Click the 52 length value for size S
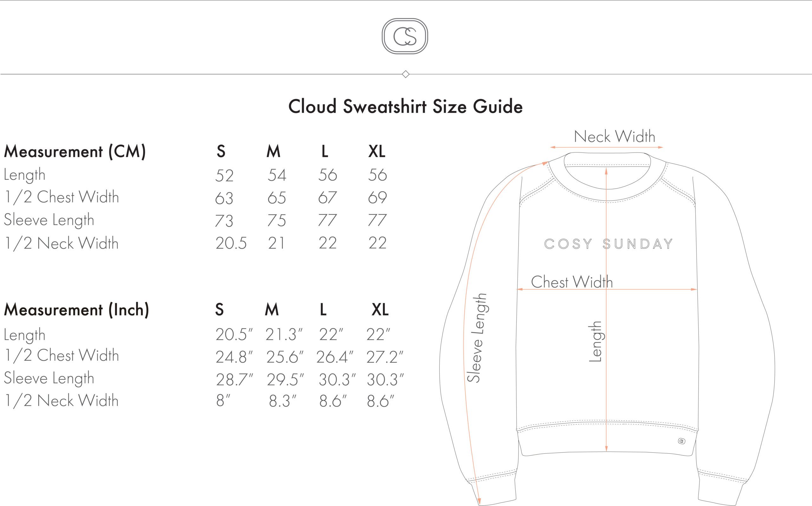812x506 pixels. [224, 176]
